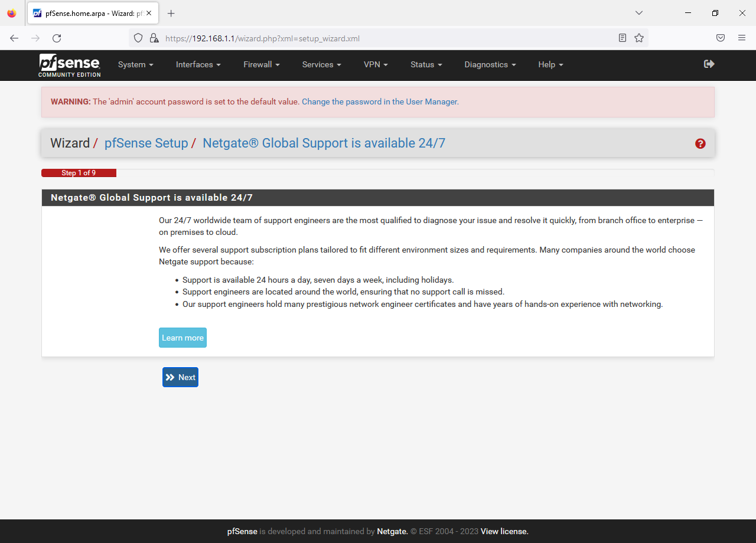Viewport: 756px width, 543px height.
Task: Open a new tab with plus icon
Action: pyautogui.click(x=171, y=13)
